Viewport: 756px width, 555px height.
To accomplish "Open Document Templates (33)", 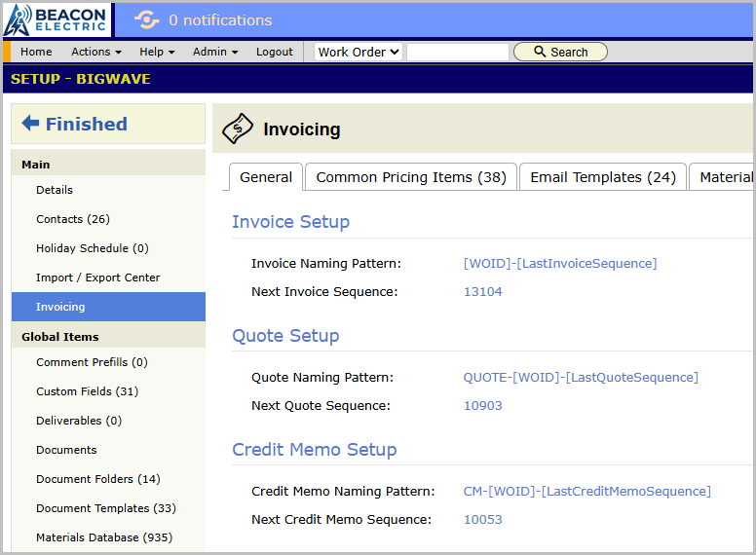I will [106, 508].
